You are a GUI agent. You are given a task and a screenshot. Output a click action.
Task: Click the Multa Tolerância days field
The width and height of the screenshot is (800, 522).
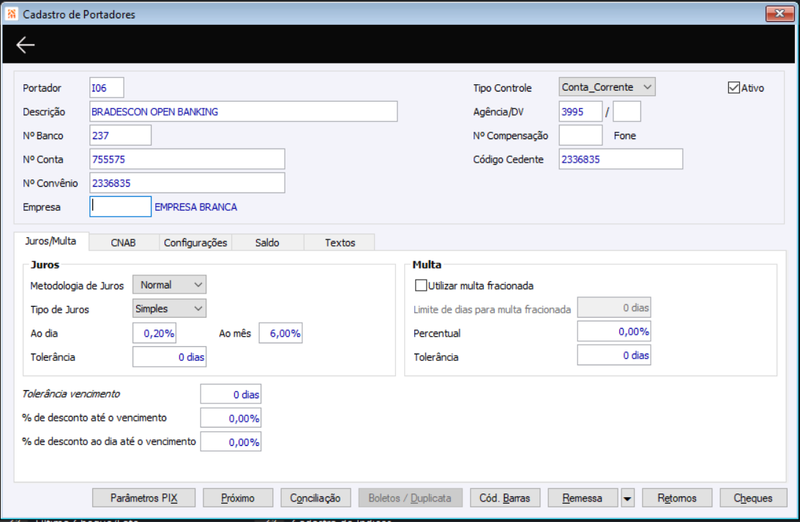coord(614,355)
